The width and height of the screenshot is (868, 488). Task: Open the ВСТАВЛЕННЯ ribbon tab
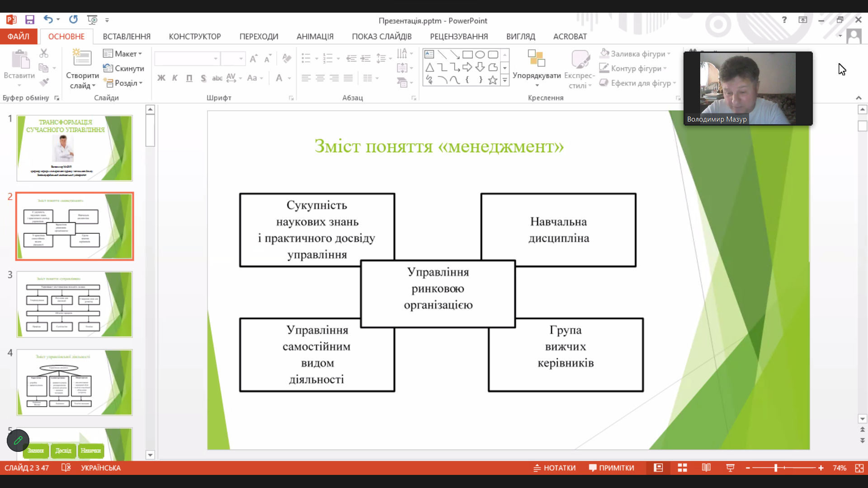(127, 37)
